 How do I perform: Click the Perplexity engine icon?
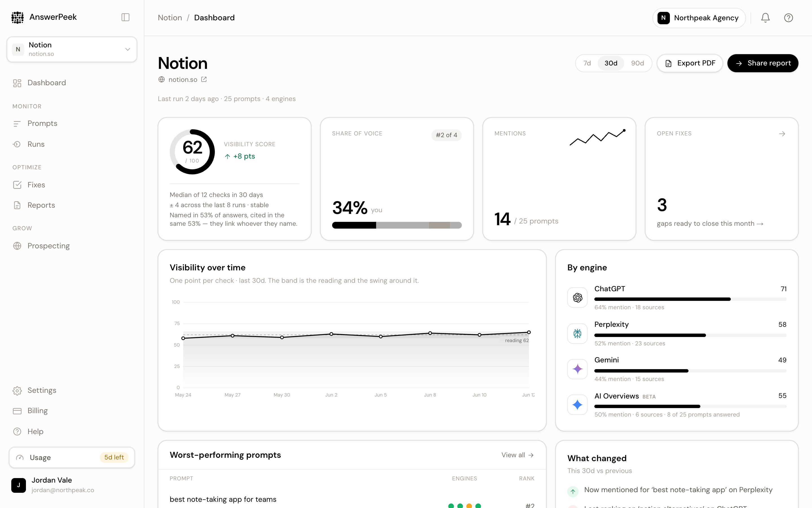[577, 333]
